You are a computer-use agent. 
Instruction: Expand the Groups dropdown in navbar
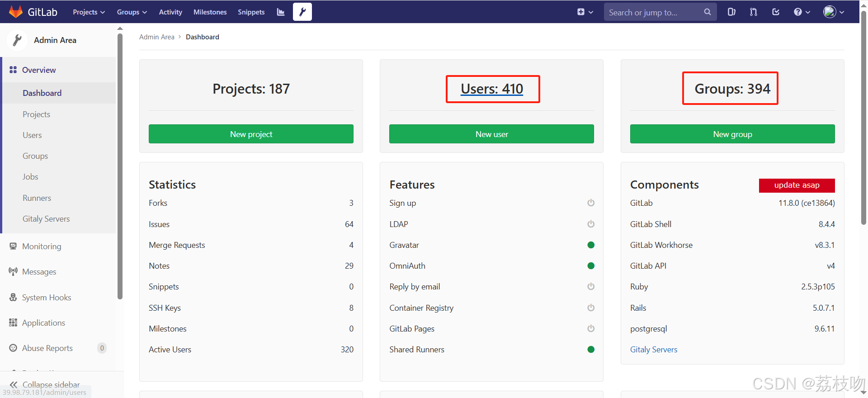(x=132, y=12)
